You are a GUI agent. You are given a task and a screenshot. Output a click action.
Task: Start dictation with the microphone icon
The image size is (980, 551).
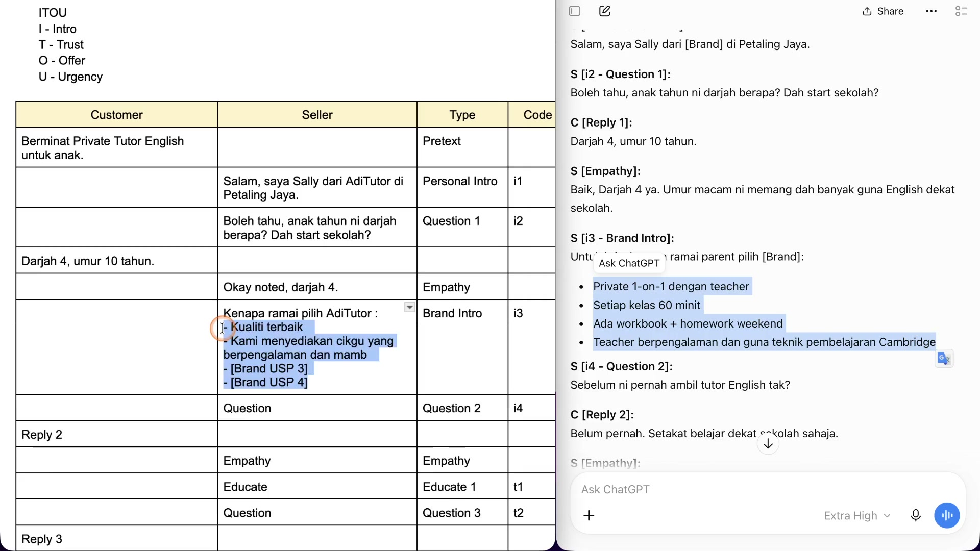(916, 516)
